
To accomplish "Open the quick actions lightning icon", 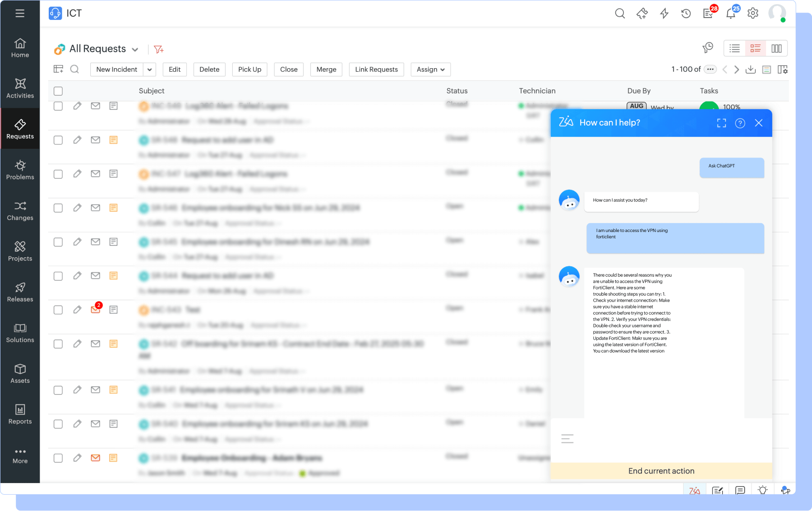I will (x=664, y=14).
